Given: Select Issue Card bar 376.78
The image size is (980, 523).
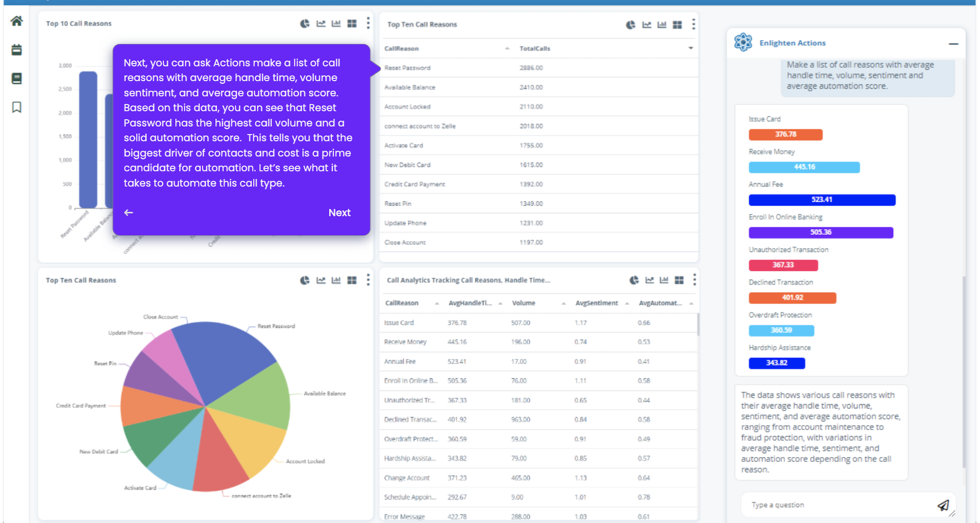Looking at the screenshot, I should pos(785,134).
